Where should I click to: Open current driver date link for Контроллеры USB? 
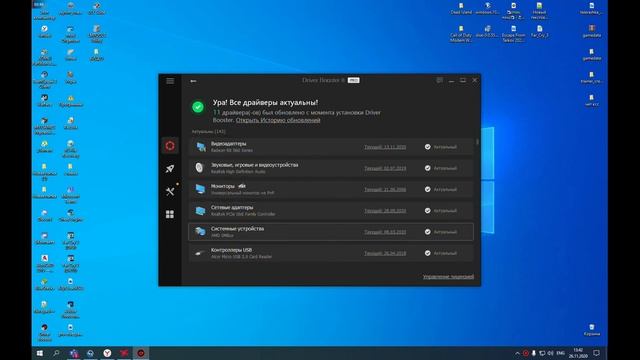pos(385,253)
